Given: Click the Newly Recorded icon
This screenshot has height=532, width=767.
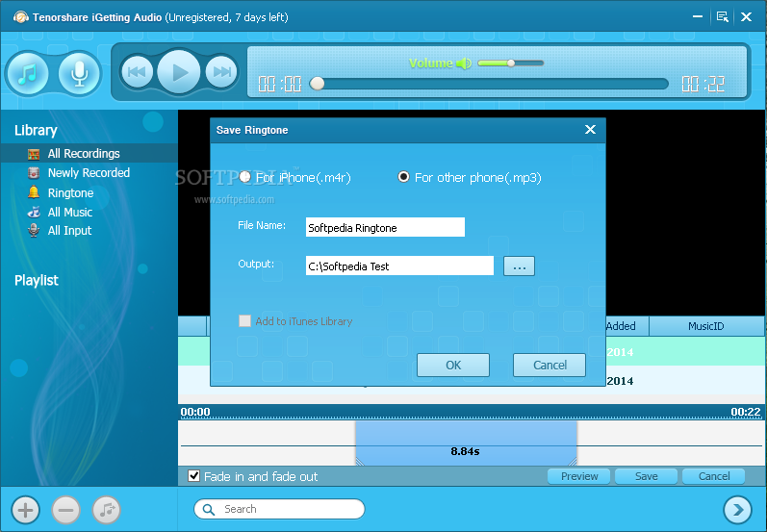Looking at the screenshot, I should (34, 172).
